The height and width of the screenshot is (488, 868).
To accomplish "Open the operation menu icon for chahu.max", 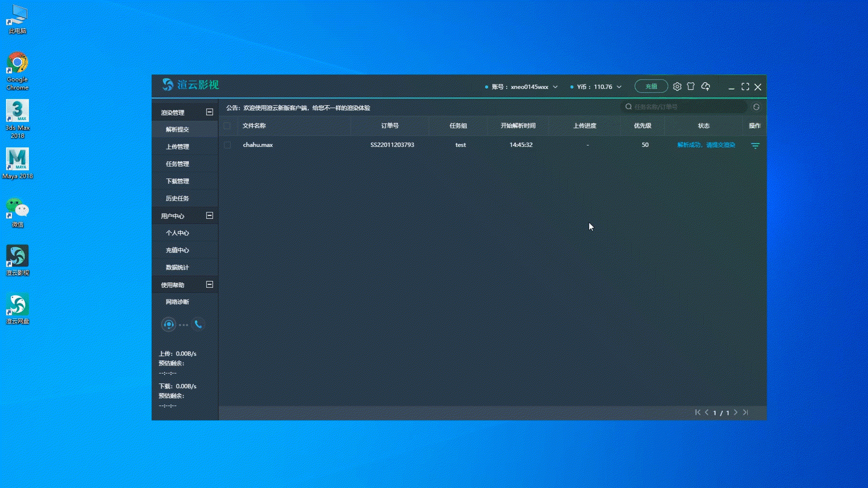I will click(x=755, y=145).
